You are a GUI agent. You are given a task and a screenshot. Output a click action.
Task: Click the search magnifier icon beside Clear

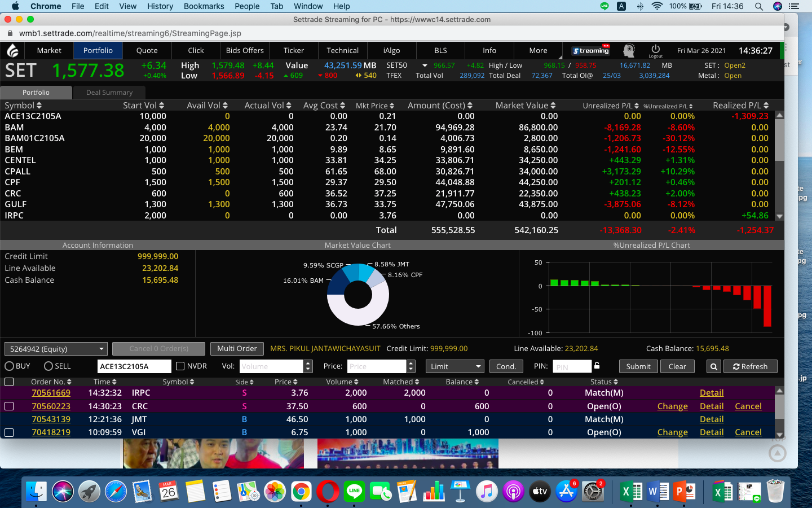click(x=713, y=366)
